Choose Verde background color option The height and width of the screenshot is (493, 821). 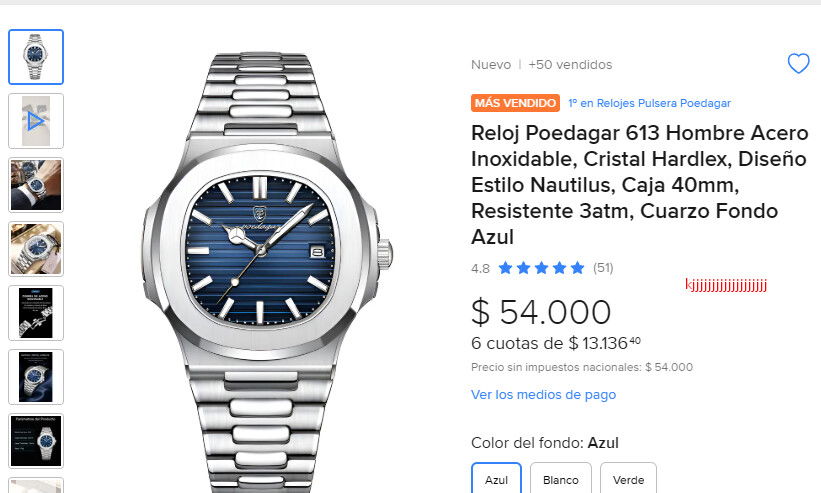pos(628,478)
